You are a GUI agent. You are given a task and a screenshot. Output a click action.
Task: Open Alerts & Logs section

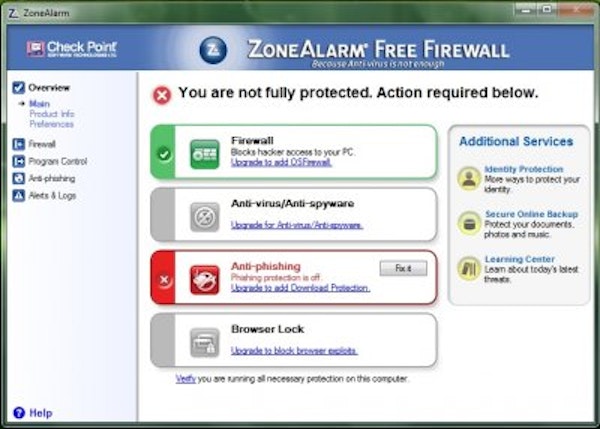(x=53, y=195)
